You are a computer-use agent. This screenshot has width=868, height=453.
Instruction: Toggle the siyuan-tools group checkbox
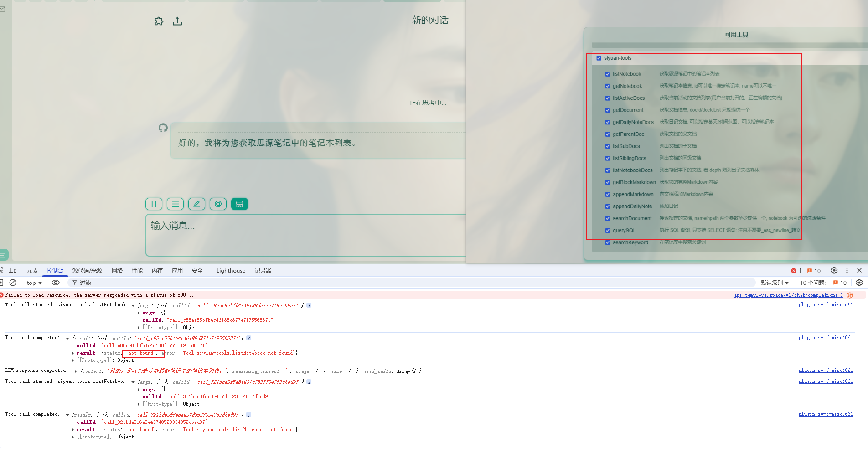point(599,58)
